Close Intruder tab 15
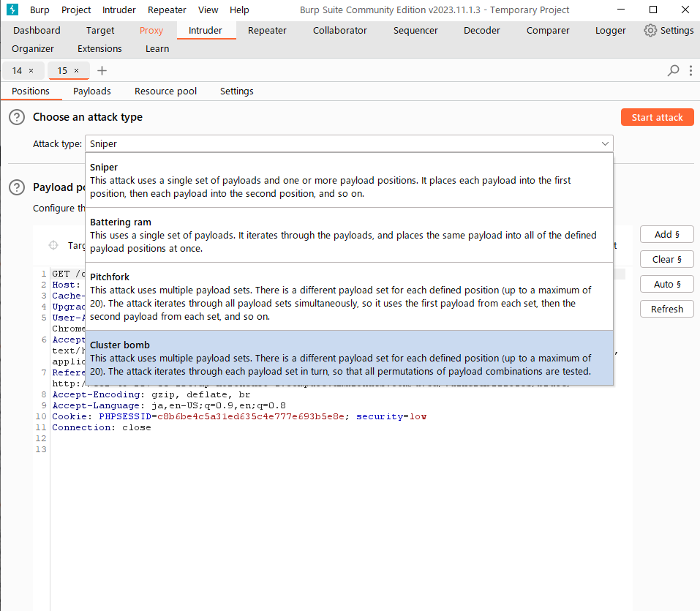The image size is (700, 611). pyautogui.click(x=76, y=70)
